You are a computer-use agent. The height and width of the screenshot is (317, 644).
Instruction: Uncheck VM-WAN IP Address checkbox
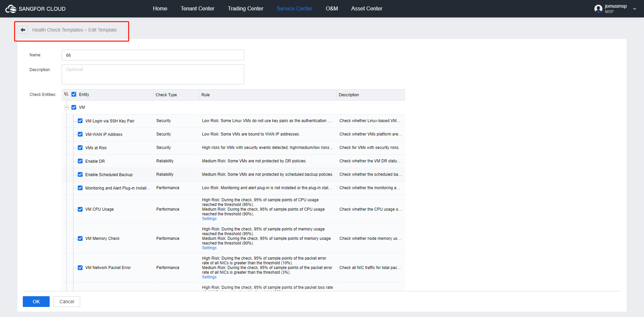[80, 134]
